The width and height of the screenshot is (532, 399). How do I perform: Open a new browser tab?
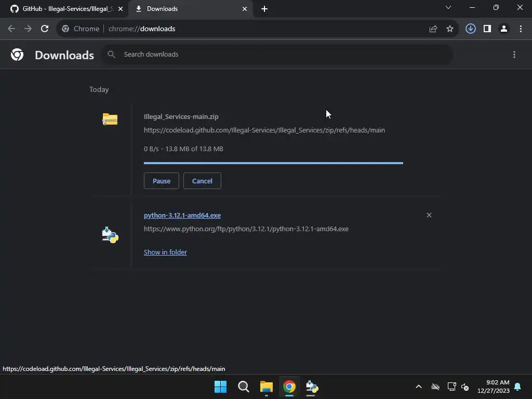(264, 9)
